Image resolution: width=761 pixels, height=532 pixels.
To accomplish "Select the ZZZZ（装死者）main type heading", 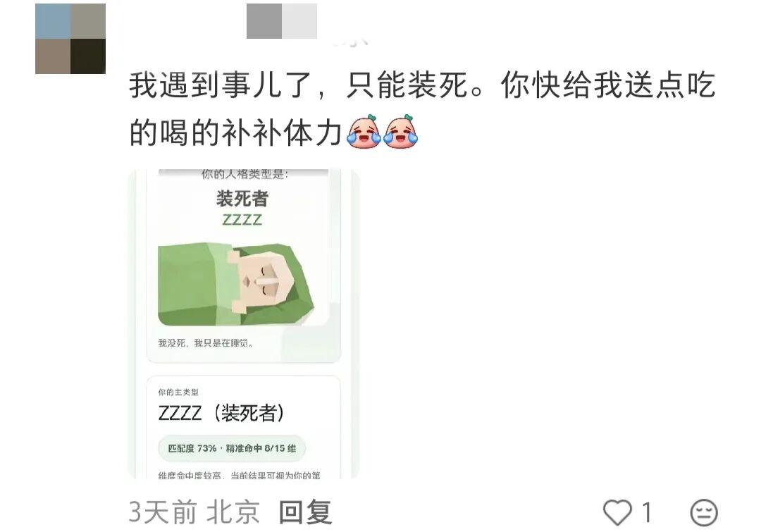I will [x=221, y=413].
